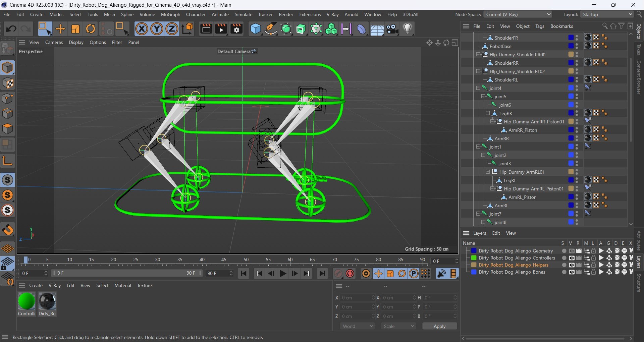
Task: Open the Node Space dropdown
Action: pyautogui.click(x=518, y=14)
